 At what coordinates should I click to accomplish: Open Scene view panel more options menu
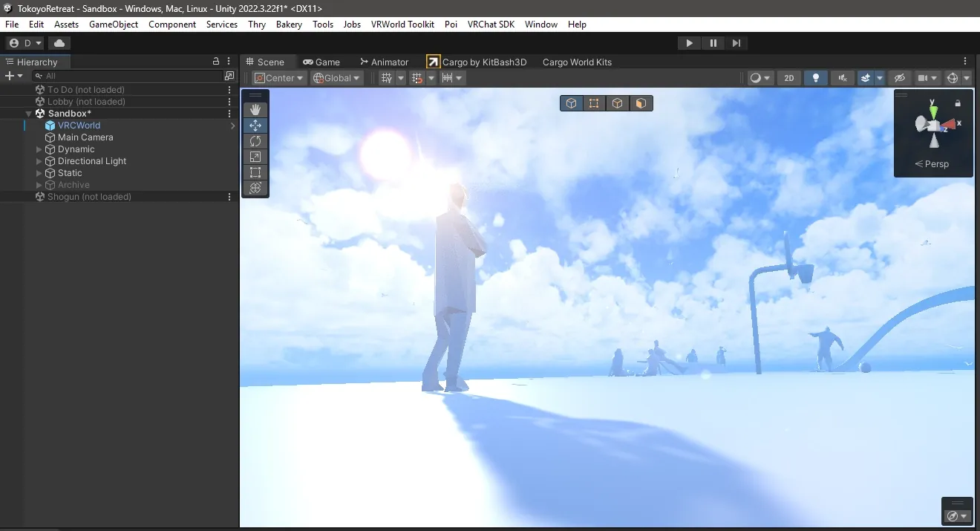(965, 62)
